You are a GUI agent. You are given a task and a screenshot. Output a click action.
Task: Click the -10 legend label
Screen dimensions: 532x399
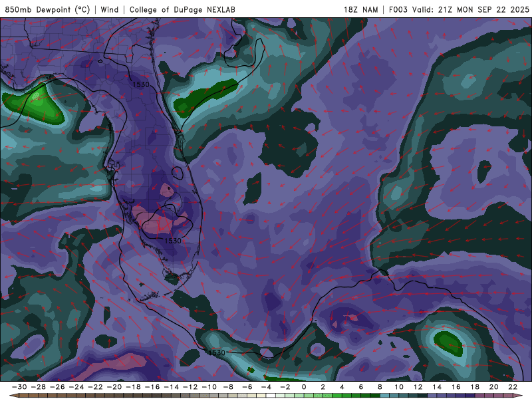click(209, 387)
